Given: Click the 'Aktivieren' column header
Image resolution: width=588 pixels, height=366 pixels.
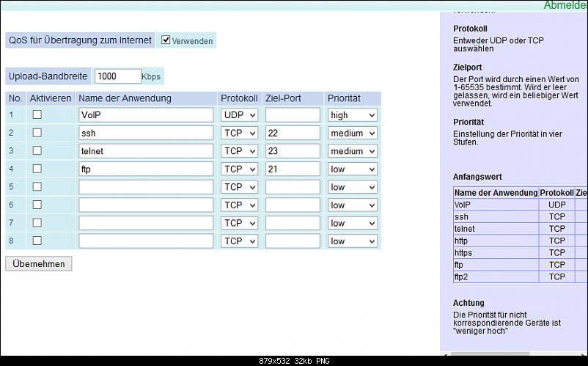Looking at the screenshot, I should pos(51,98).
